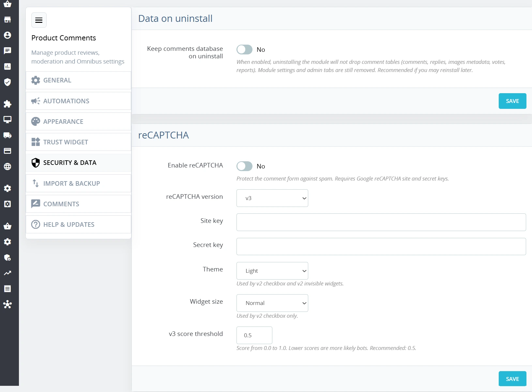Switch to the Appearance tab
532x392 pixels.
pos(78,122)
